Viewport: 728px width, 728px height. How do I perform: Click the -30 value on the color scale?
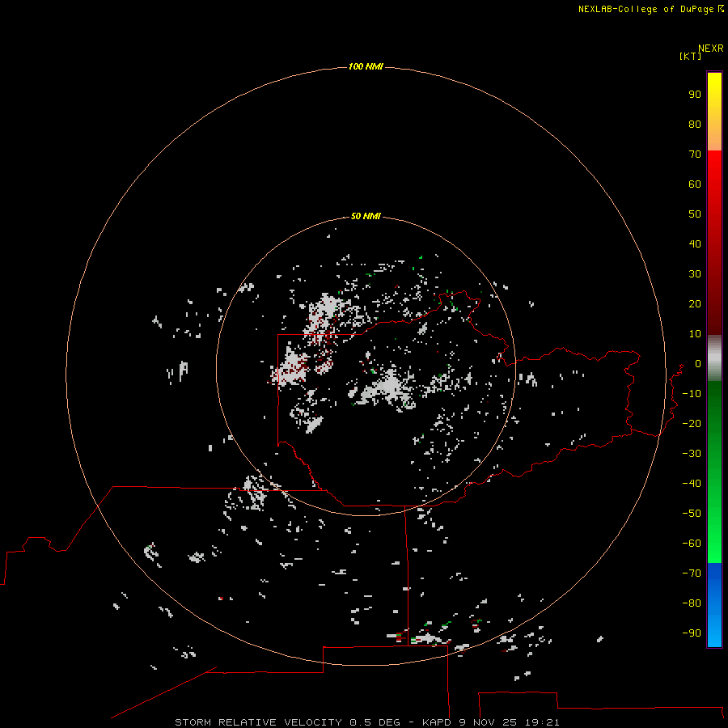[692, 454]
